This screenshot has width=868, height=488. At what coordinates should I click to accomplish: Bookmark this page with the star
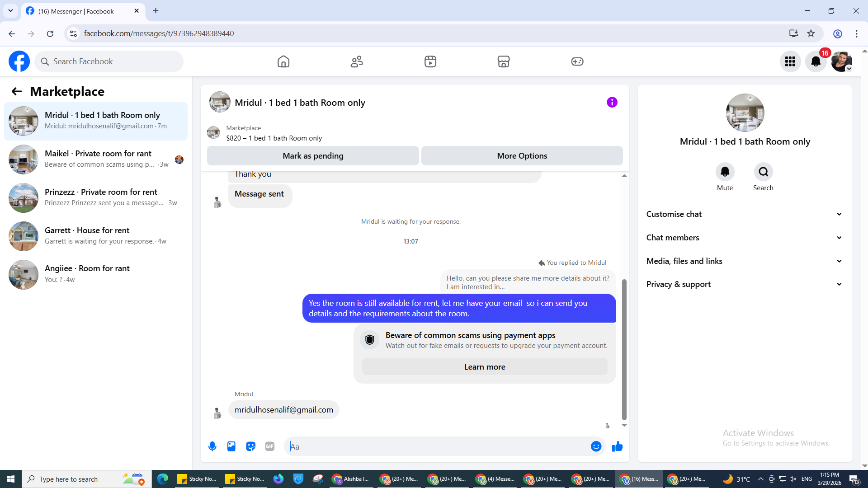[811, 33]
